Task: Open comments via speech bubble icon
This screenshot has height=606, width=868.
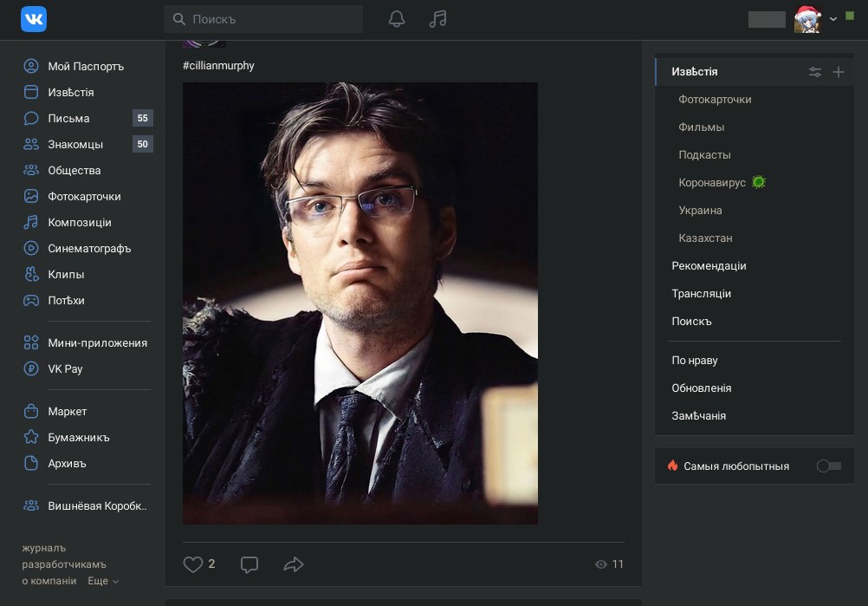Action: (249, 564)
